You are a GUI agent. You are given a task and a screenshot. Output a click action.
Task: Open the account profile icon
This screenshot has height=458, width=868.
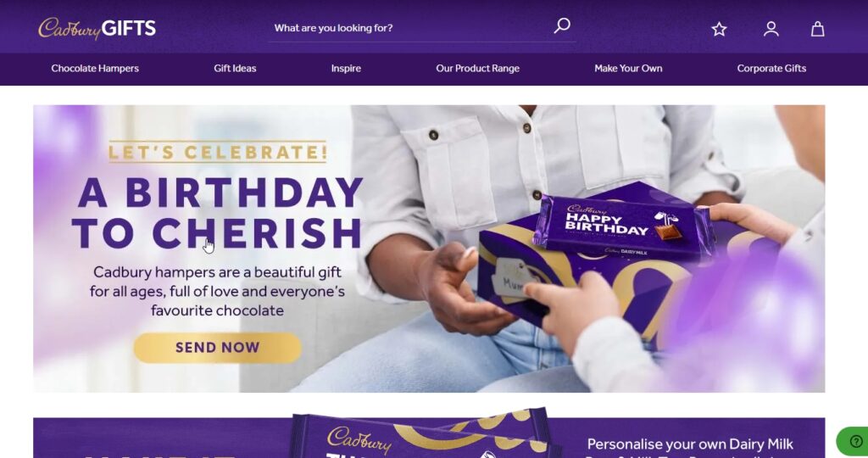pyautogui.click(x=771, y=29)
